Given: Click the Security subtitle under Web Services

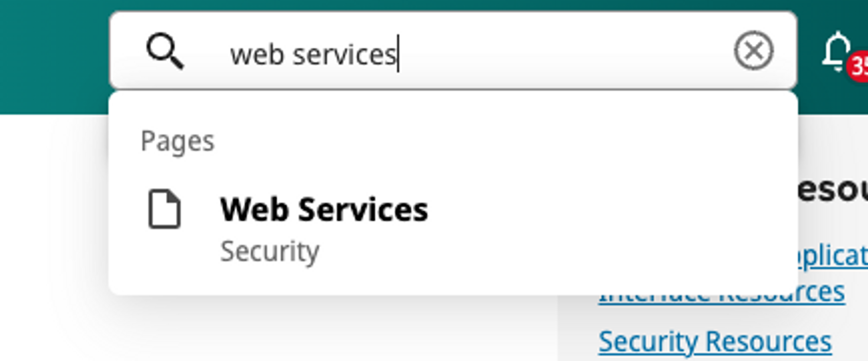Looking at the screenshot, I should coord(270,251).
